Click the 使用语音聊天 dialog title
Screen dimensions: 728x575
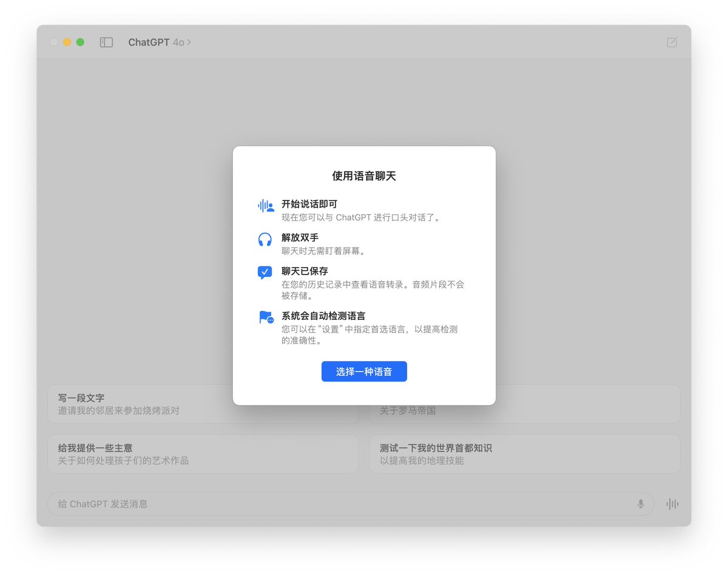364,176
